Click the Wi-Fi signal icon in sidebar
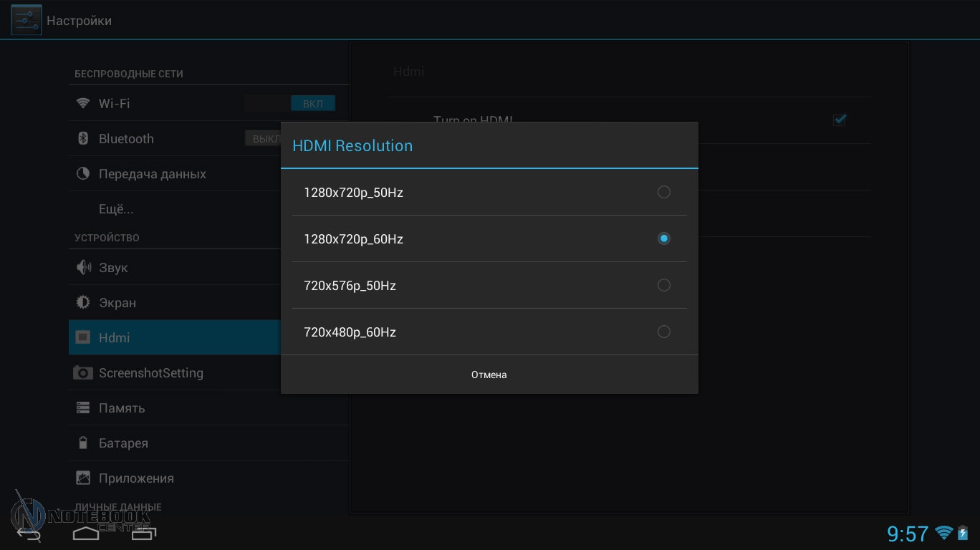Image resolution: width=980 pixels, height=550 pixels. click(x=83, y=103)
